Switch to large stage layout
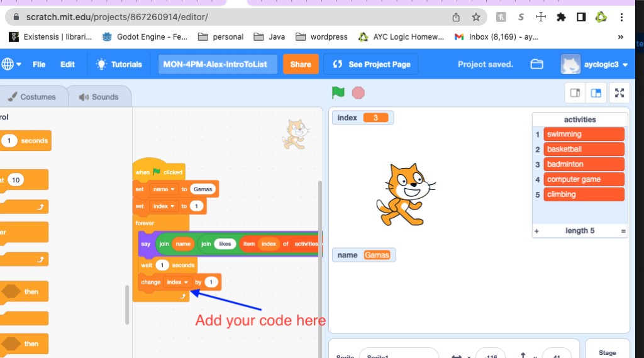The height and width of the screenshot is (358, 644). tap(596, 93)
